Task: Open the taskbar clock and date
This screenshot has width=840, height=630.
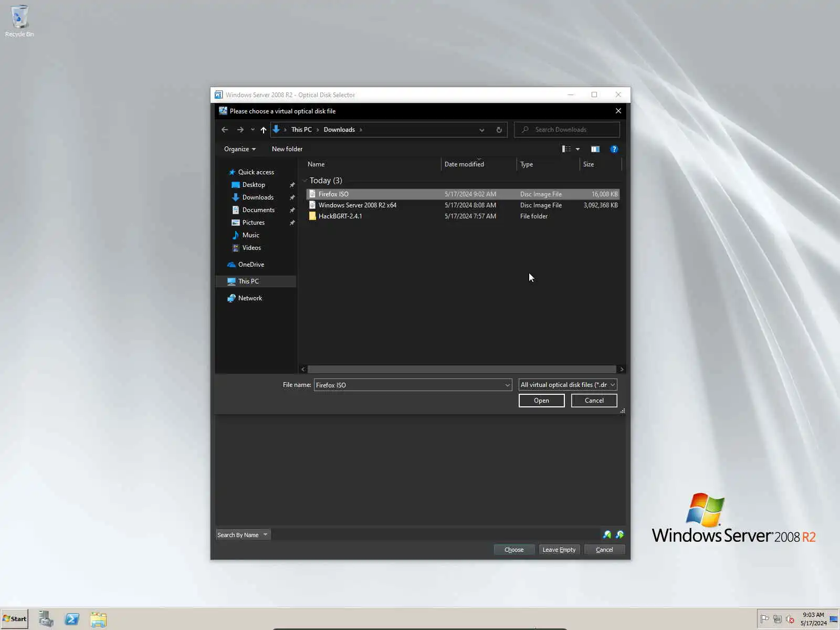Action: 813,619
